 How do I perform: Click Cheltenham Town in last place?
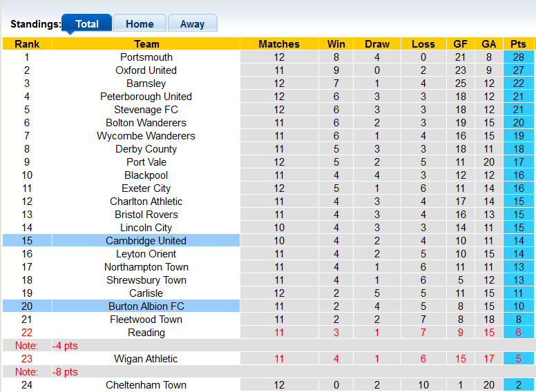146,385
